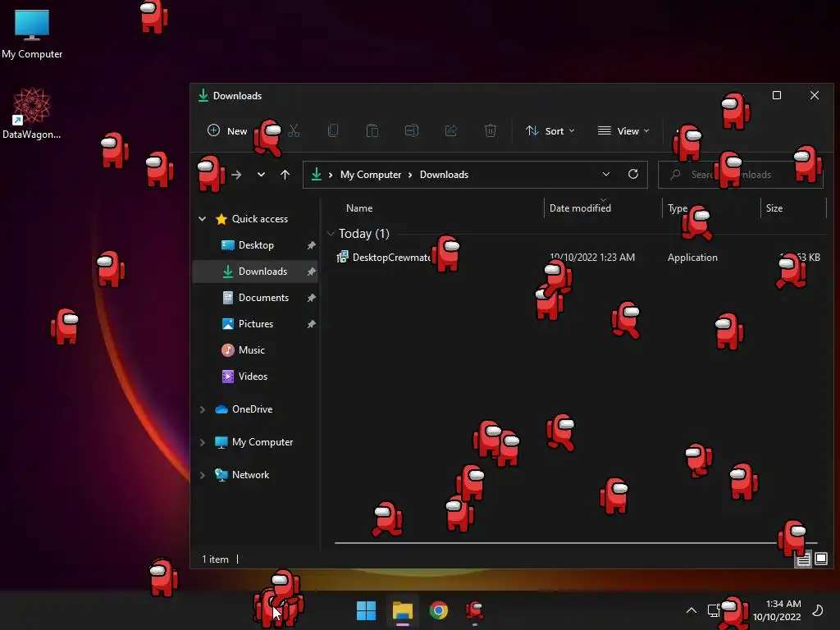Image resolution: width=840 pixels, height=630 pixels.
Task: Open recent locations chevron
Action: pyautogui.click(x=261, y=175)
